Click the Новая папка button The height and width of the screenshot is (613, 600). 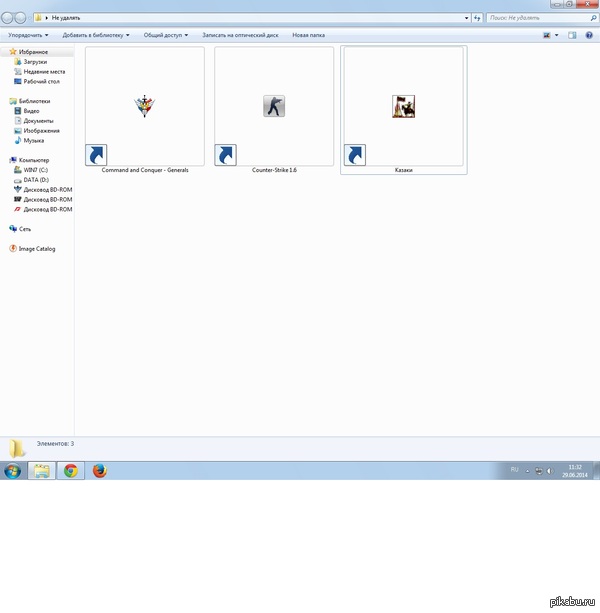point(308,35)
